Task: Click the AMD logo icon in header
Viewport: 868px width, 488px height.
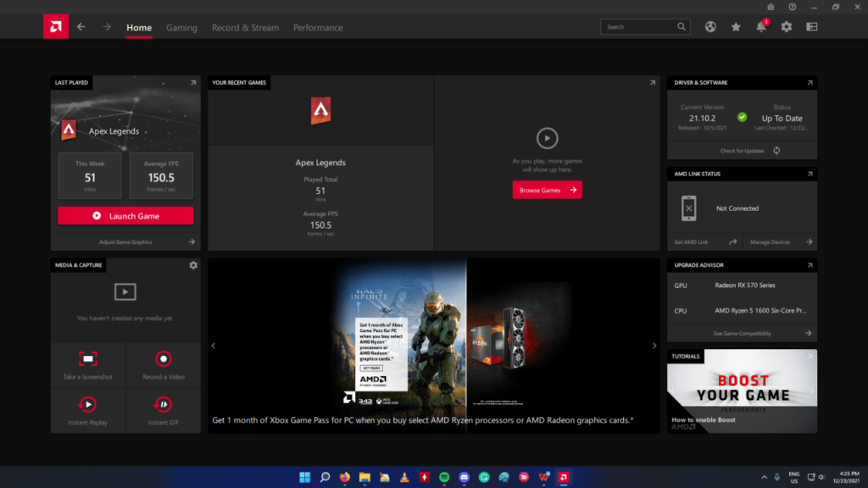Action: tap(56, 27)
